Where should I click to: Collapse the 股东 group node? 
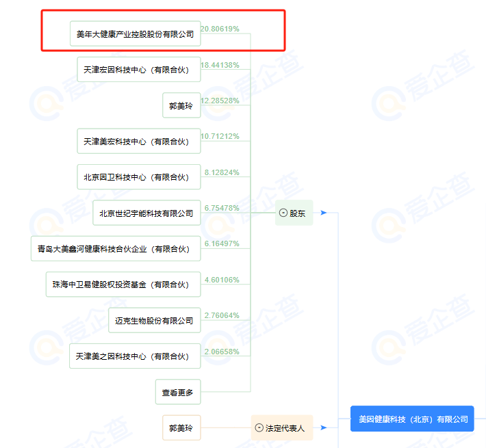point(283,213)
